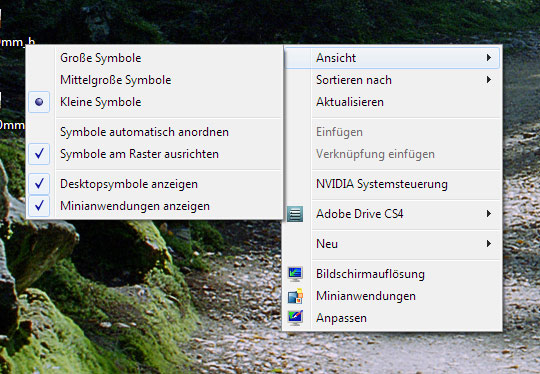Viewport: 540px width, 374px height.
Task: Click the Adobe Drive CS4 icon
Action: 295,214
